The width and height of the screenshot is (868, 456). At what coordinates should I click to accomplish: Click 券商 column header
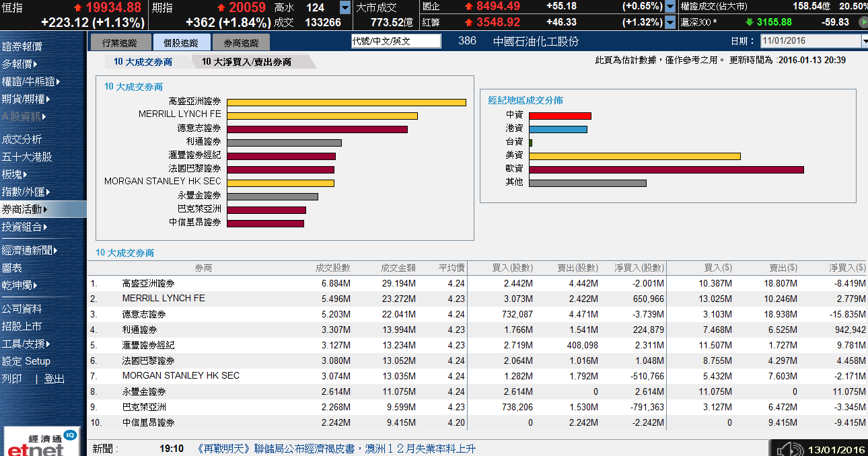pyautogui.click(x=204, y=268)
